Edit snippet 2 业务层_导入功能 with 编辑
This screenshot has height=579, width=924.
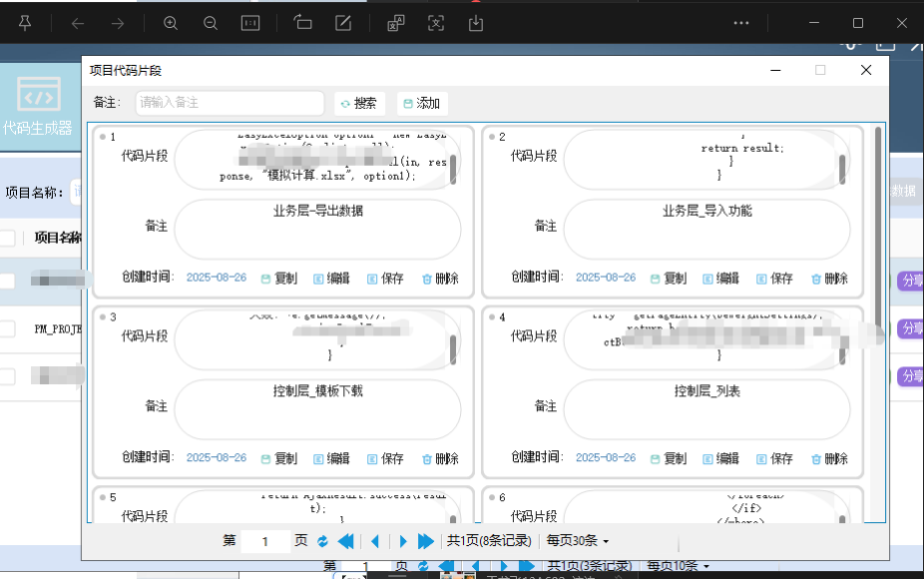(x=720, y=279)
